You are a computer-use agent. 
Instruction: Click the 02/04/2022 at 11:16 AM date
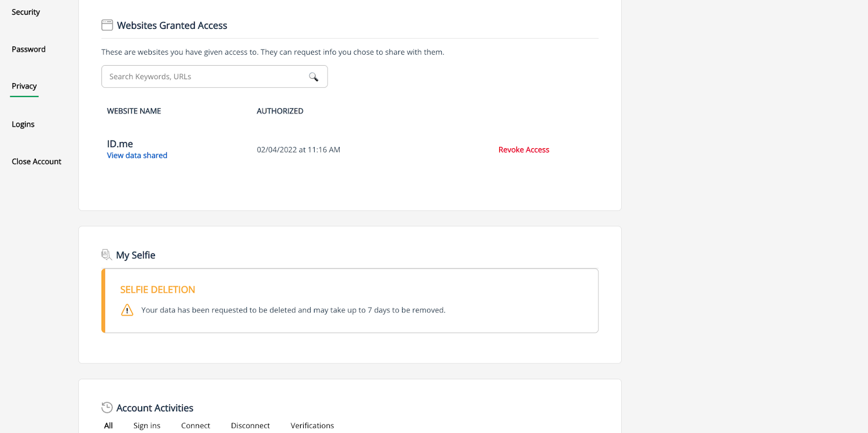tap(298, 150)
